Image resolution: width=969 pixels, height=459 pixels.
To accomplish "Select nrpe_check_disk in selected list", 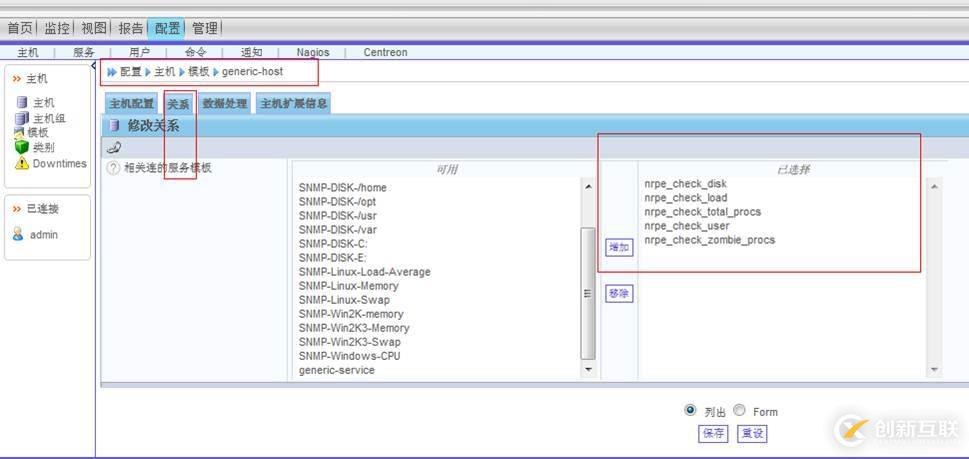I will 685,184.
